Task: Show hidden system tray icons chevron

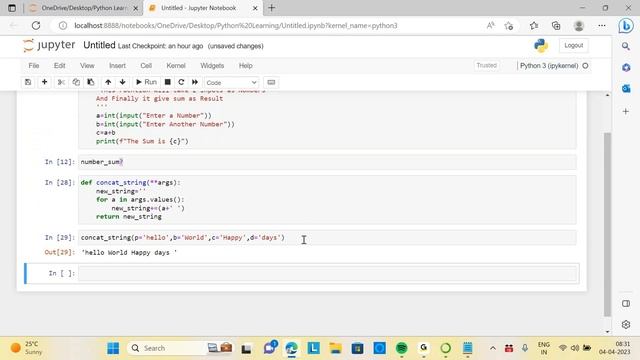Action: tap(493, 348)
